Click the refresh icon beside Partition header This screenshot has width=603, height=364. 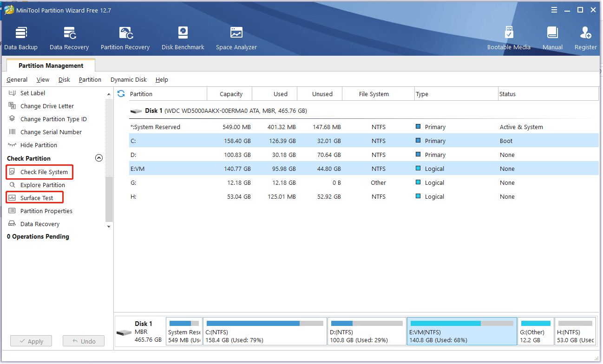point(121,94)
